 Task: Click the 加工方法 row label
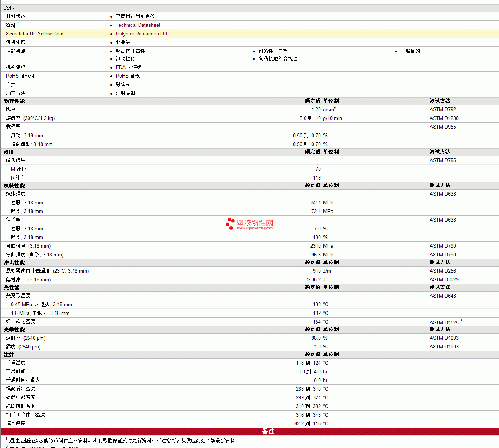pos(16,93)
